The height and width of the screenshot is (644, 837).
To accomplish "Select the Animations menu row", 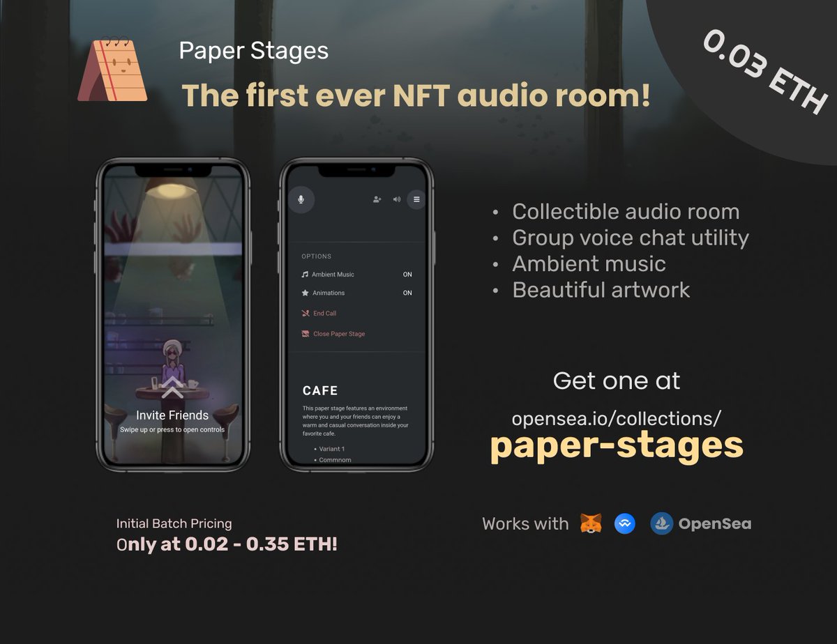I will point(356,293).
